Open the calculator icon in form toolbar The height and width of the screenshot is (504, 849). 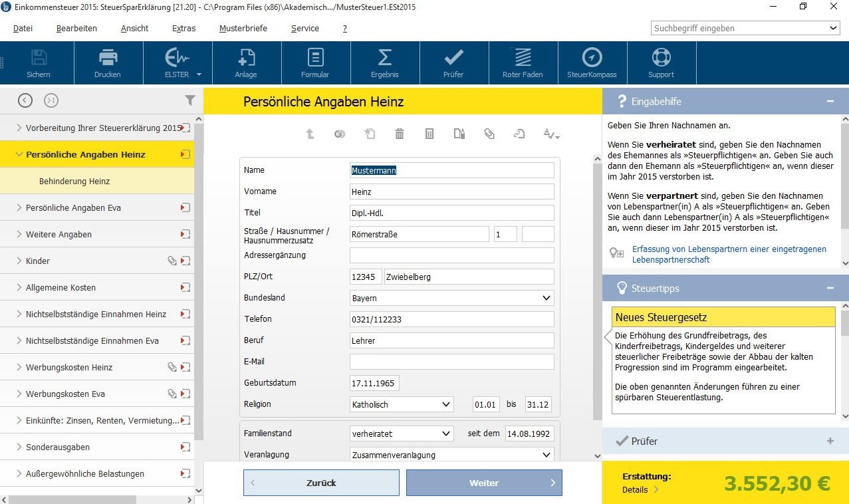pos(429,134)
